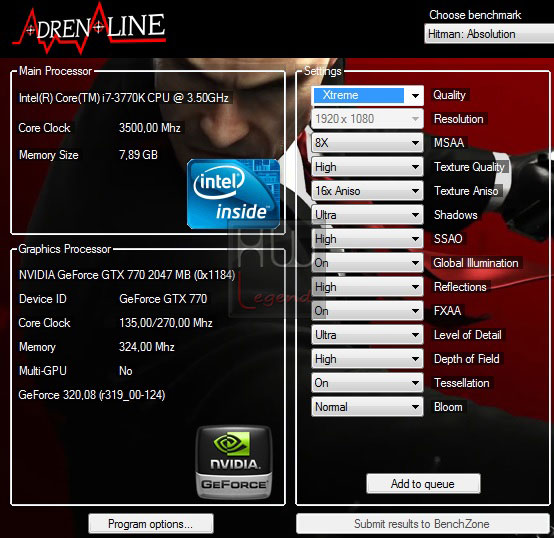Image resolution: width=554 pixels, height=538 pixels.
Task: Expand the Tessellation dropdown
Action: click(367, 383)
